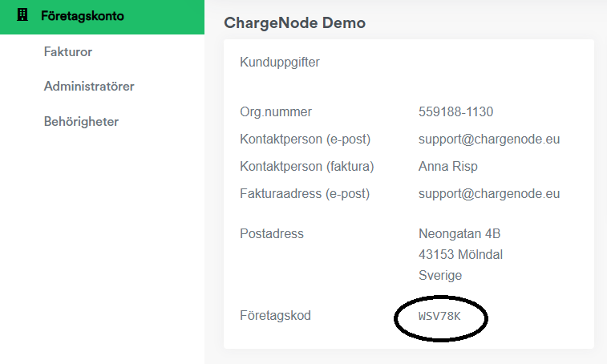Click the Org.nummer label
Screen dimensions: 607x364
[x=276, y=112]
